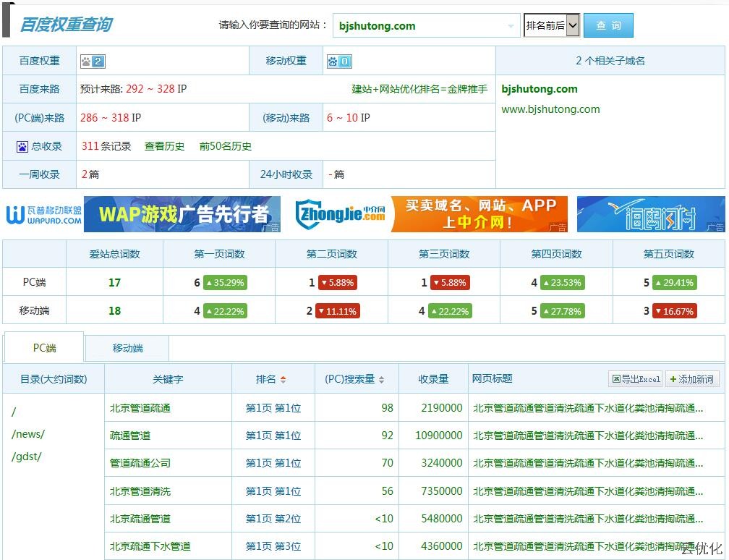The width and height of the screenshot is (729, 560).
Task: Click the PC first-page 35.29% green badge
Action: click(x=225, y=283)
